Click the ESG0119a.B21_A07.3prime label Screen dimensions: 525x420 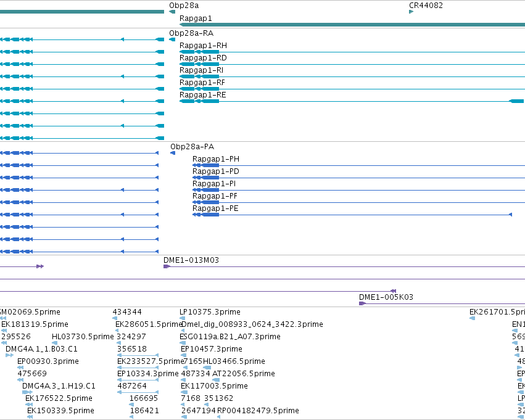[x=230, y=337]
